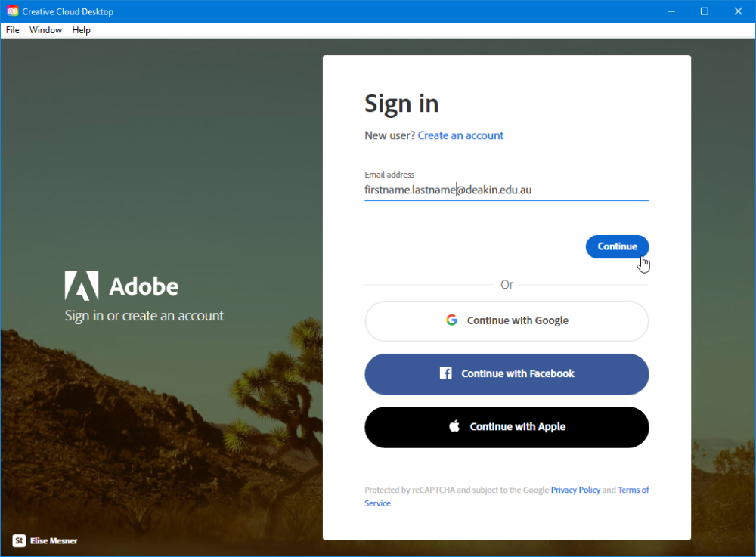Focus the Email address input field
This screenshot has height=557, width=756.
(x=507, y=190)
